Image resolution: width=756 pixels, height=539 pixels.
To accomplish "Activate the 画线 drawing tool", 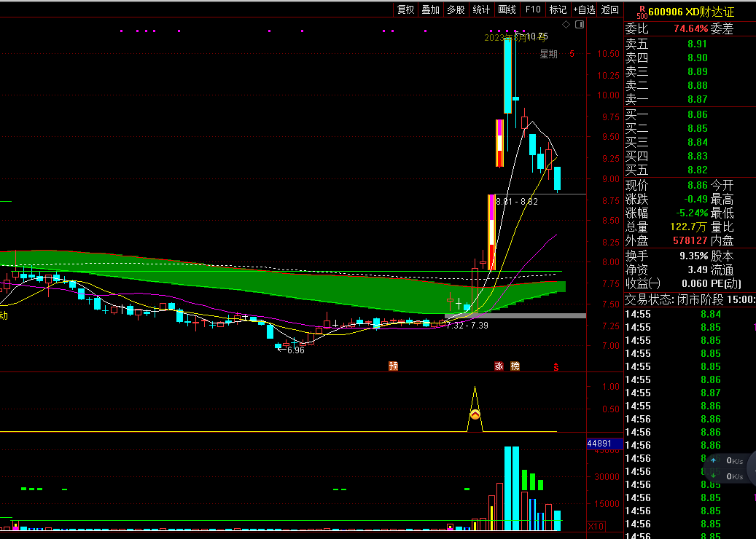I will tap(507, 9).
